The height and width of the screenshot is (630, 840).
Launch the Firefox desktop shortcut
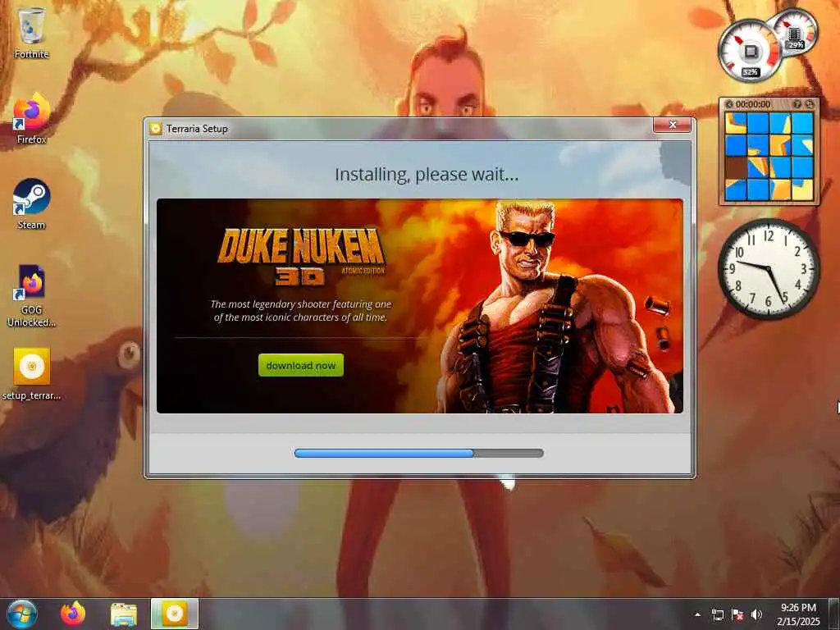[x=31, y=118]
